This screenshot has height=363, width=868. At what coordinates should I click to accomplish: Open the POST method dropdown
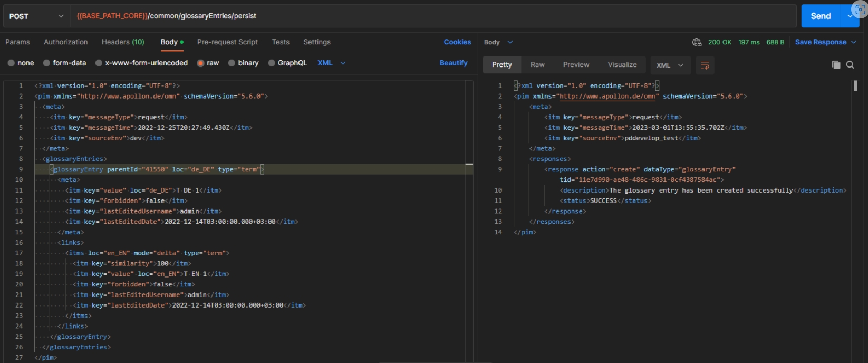click(36, 16)
